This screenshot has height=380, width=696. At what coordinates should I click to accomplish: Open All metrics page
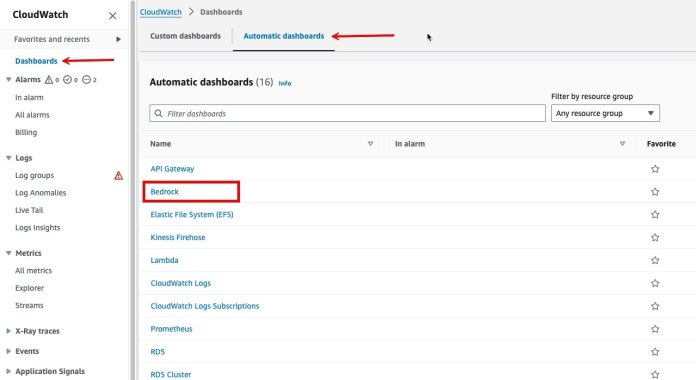(x=33, y=270)
